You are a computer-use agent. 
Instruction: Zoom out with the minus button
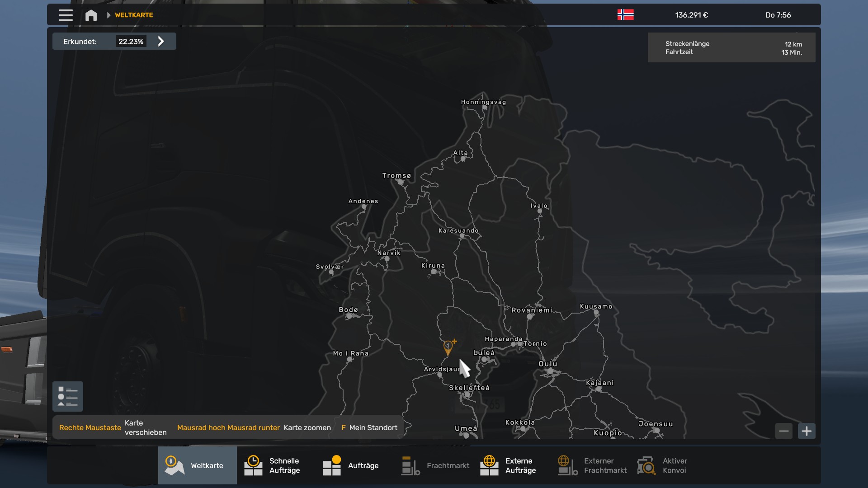784,431
